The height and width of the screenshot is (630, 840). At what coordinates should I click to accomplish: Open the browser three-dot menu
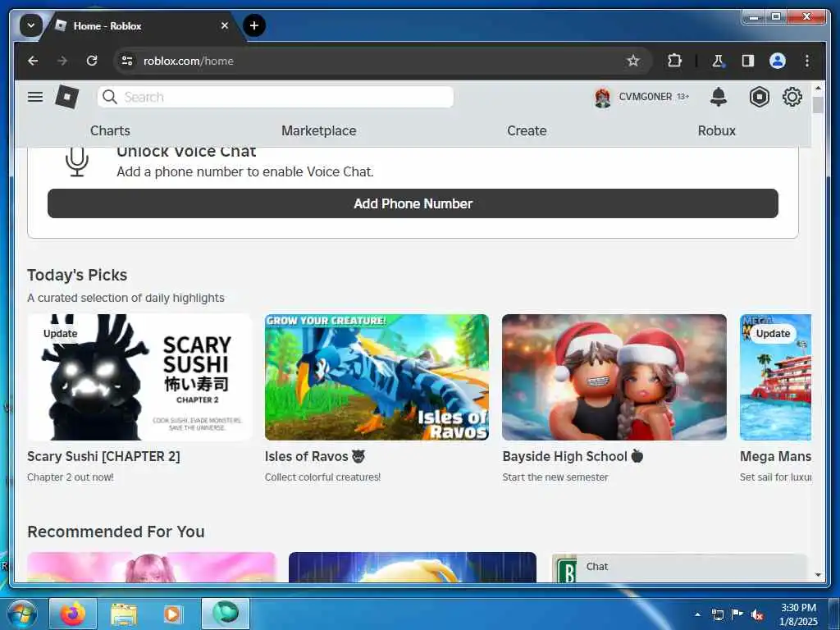pos(807,61)
